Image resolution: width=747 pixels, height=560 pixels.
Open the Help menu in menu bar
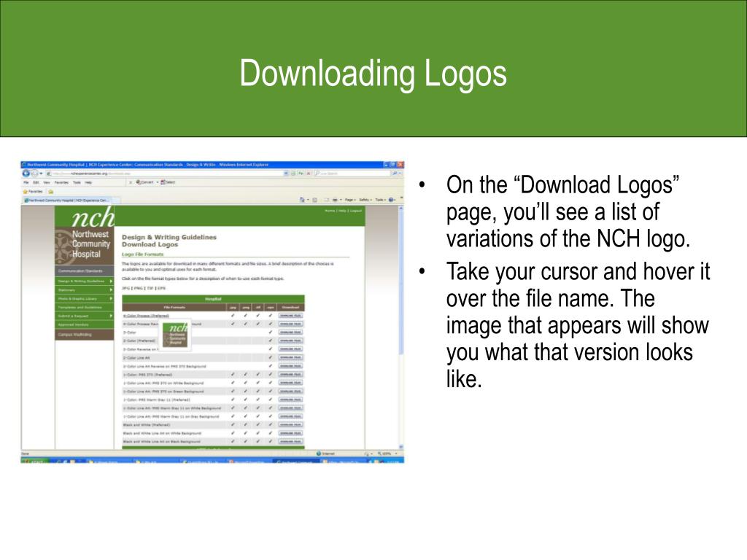point(88,182)
